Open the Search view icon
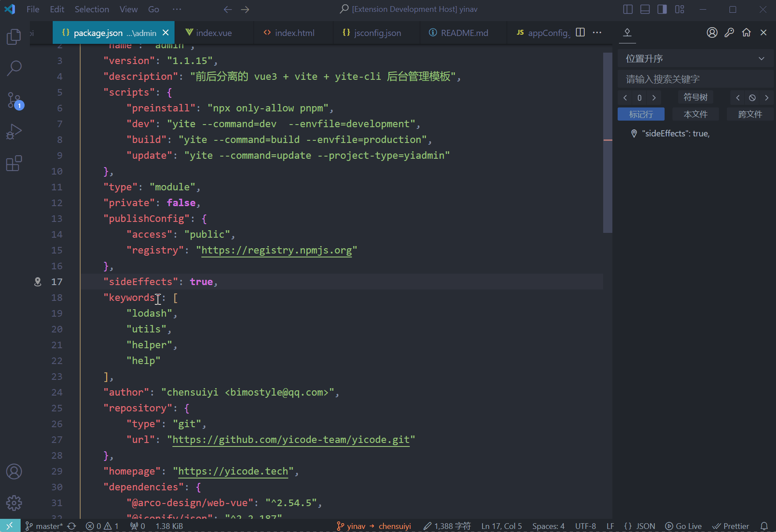 tap(14, 68)
